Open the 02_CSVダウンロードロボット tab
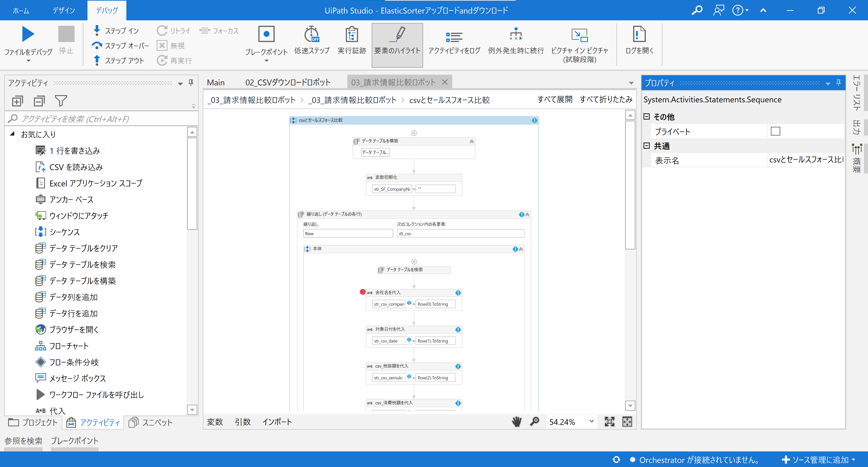Viewport: 868px width, 467px height. click(x=288, y=82)
